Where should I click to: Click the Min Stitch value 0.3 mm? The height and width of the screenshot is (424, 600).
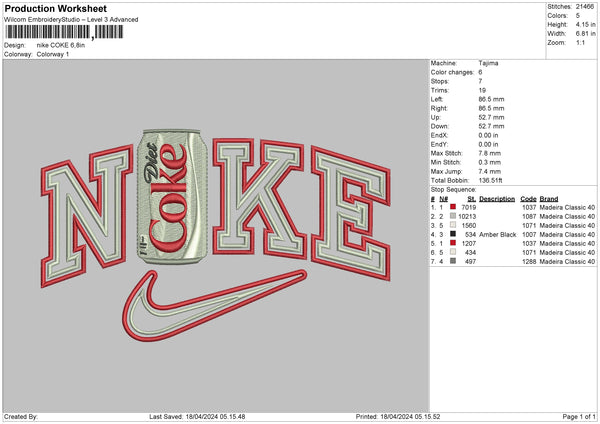(489, 162)
